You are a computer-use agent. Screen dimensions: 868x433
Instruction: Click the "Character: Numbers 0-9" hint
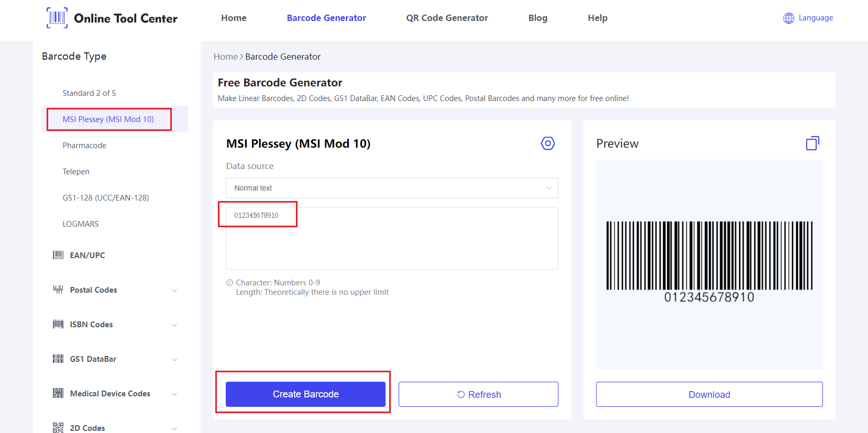[x=278, y=283]
